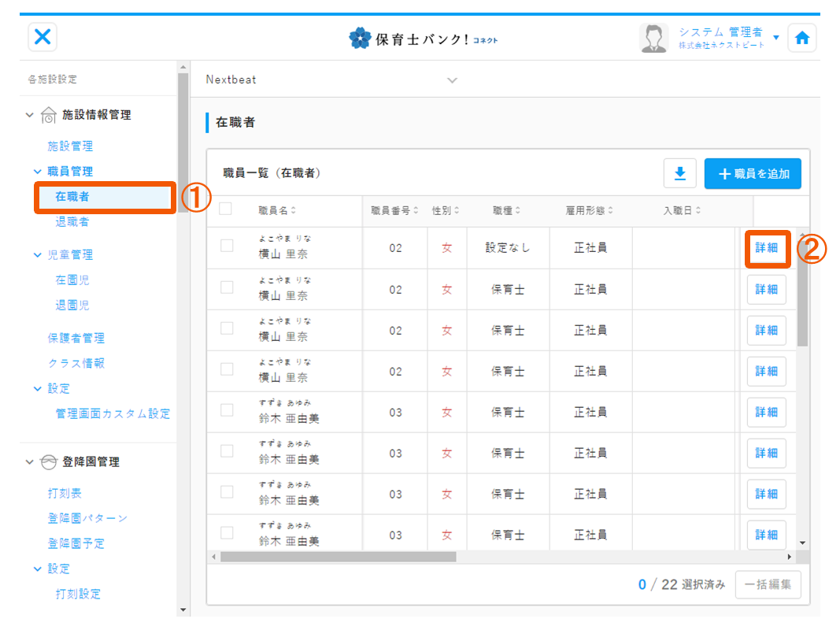Check the first 横山 里奈 row checkbox

(x=227, y=246)
